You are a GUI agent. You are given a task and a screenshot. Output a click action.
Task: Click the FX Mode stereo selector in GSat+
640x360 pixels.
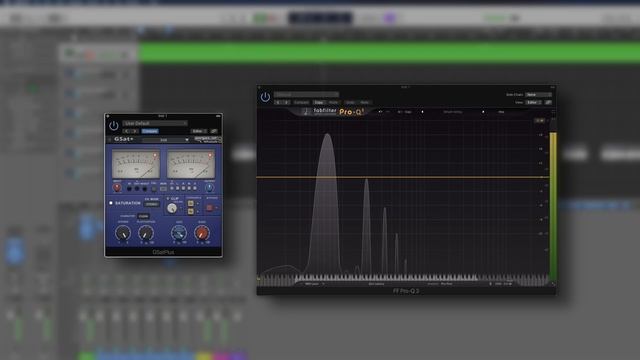click(x=151, y=204)
